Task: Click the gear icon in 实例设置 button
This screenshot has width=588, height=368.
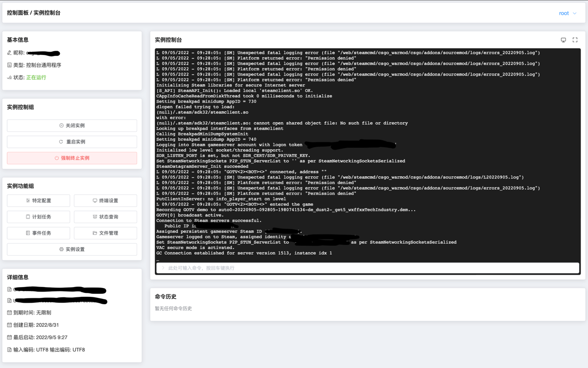Action: [61, 249]
